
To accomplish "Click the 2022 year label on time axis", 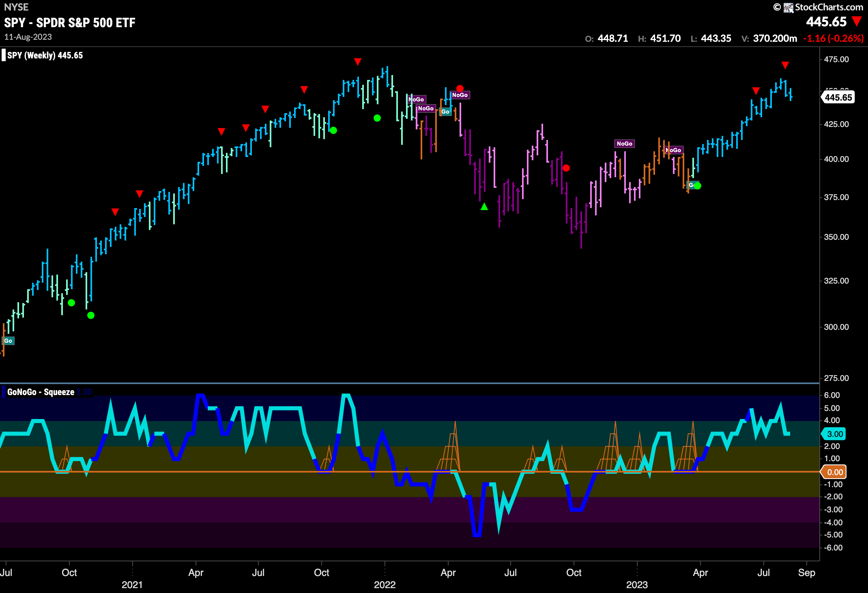I will click(385, 585).
